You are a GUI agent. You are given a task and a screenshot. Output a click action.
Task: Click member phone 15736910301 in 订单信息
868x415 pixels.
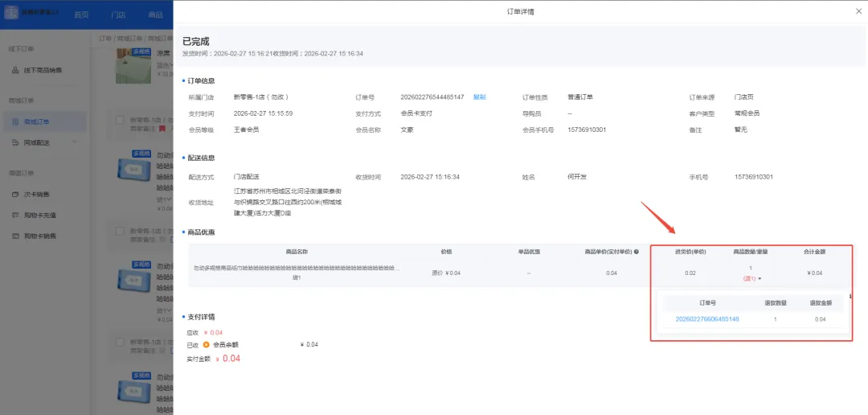click(587, 129)
